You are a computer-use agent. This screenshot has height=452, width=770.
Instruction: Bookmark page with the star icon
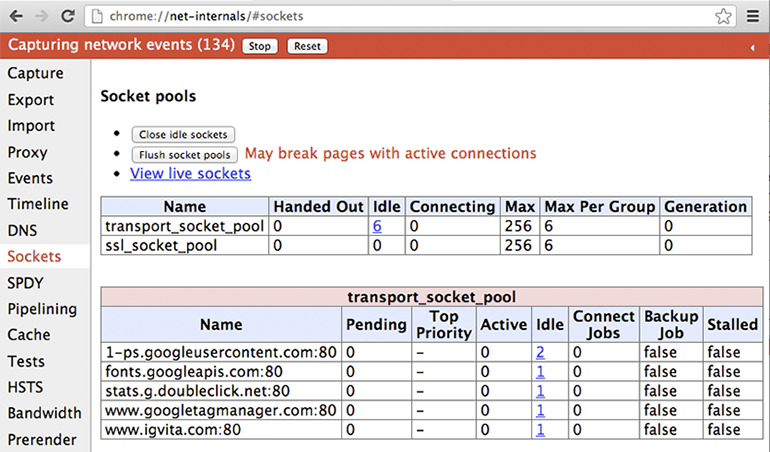(724, 17)
